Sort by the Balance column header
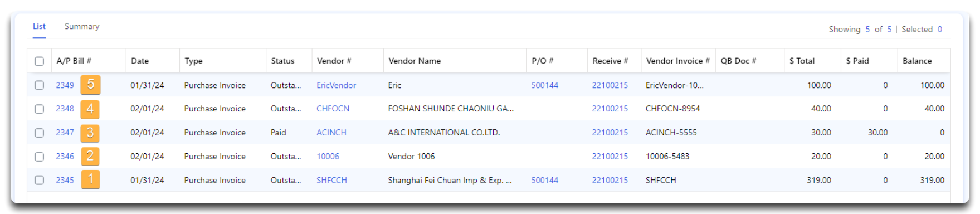This screenshot has height=214, width=980. (917, 61)
